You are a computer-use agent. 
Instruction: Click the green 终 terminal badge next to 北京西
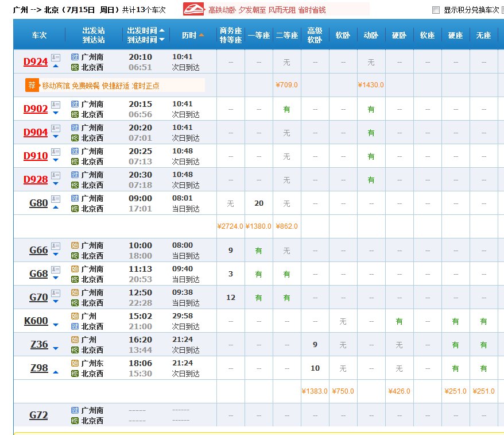[75, 67]
